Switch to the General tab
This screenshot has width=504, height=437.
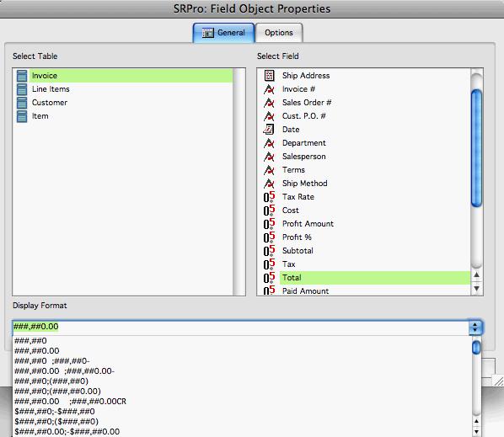(223, 33)
